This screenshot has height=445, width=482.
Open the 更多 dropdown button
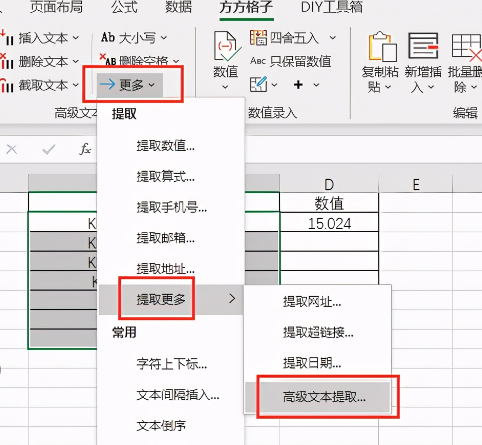[x=130, y=85]
